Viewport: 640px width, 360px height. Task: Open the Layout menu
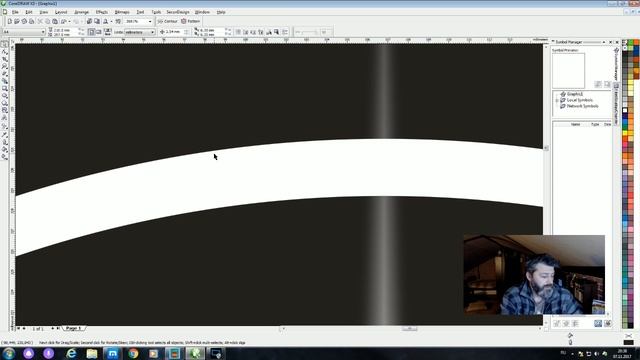61,12
